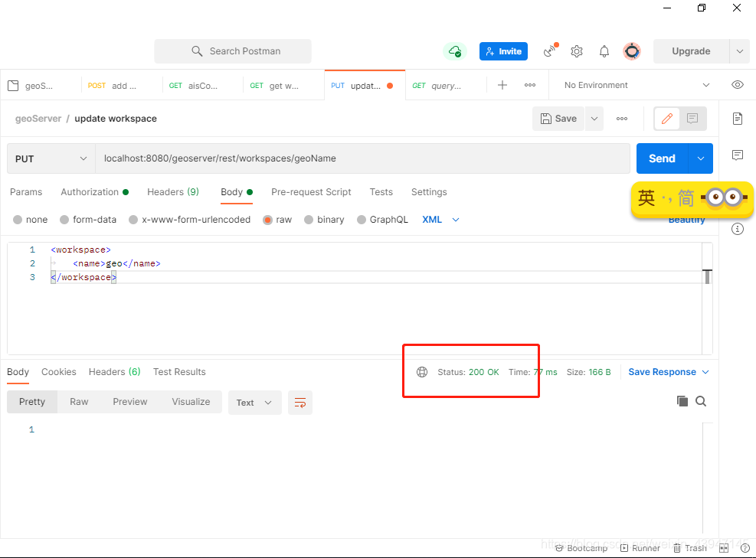Copy the response body with copy icon
This screenshot has height=558, width=756.
click(x=682, y=401)
